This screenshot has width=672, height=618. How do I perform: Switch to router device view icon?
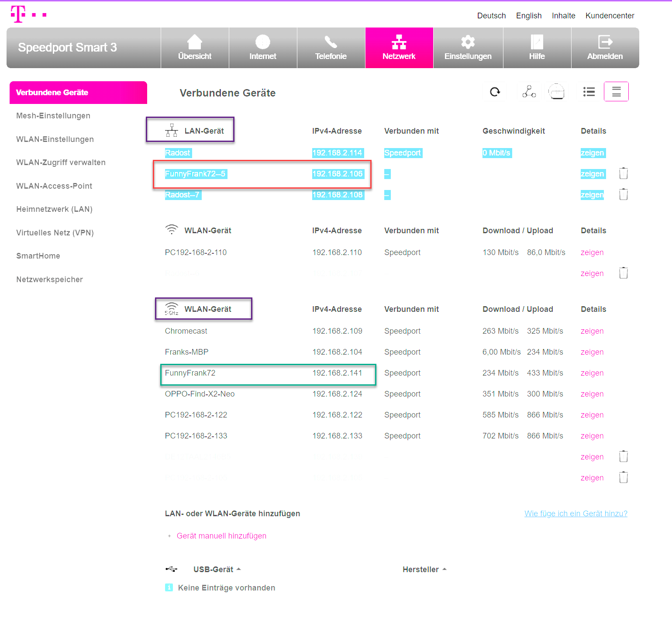[557, 92]
